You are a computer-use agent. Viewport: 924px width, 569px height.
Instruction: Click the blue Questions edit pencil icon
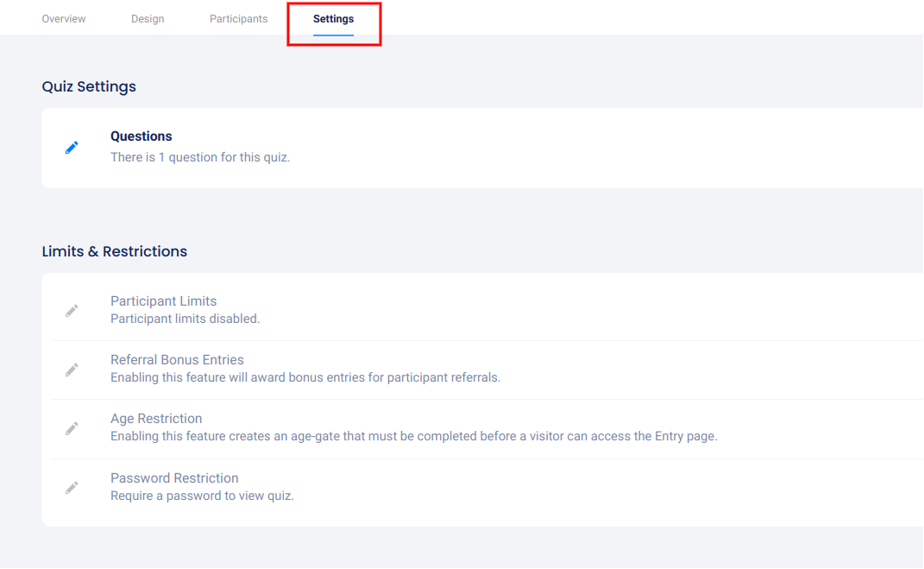pyautogui.click(x=72, y=148)
